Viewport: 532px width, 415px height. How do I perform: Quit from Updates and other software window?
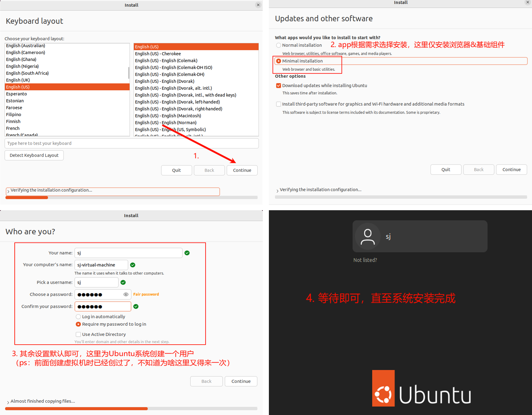pyautogui.click(x=446, y=170)
